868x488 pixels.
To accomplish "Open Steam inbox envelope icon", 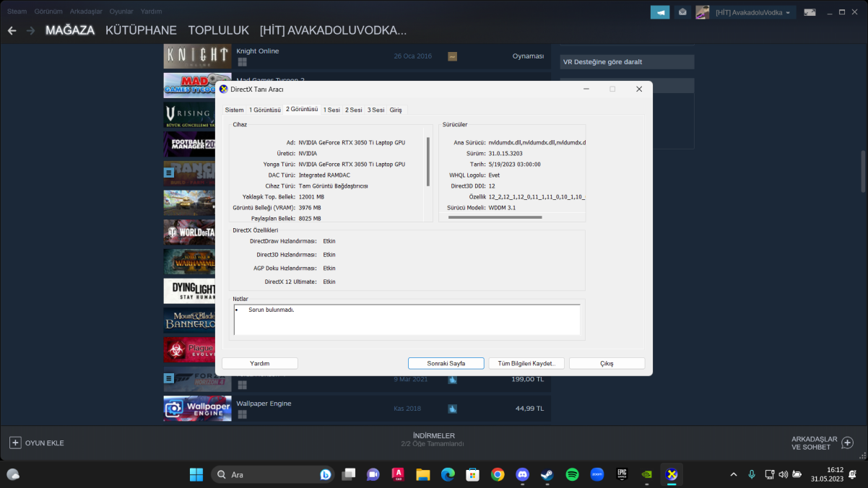I will pyautogui.click(x=682, y=12).
